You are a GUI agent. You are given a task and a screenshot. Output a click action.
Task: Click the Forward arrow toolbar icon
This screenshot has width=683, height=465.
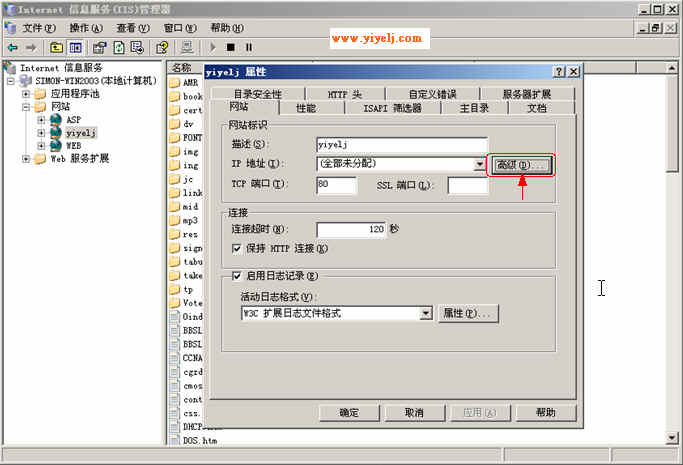(31, 47)
